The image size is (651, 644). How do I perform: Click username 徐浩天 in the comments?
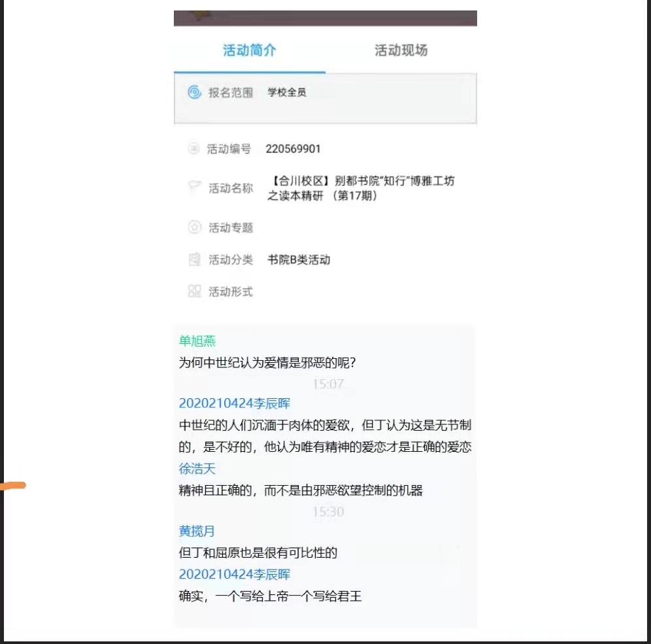tap(197, 469)
